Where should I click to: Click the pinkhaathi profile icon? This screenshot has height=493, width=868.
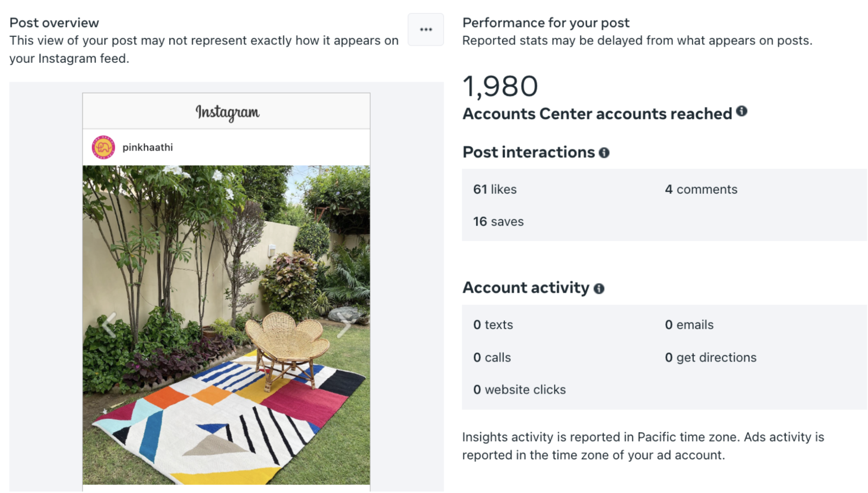pyautogui.click(x=102, y=147)
